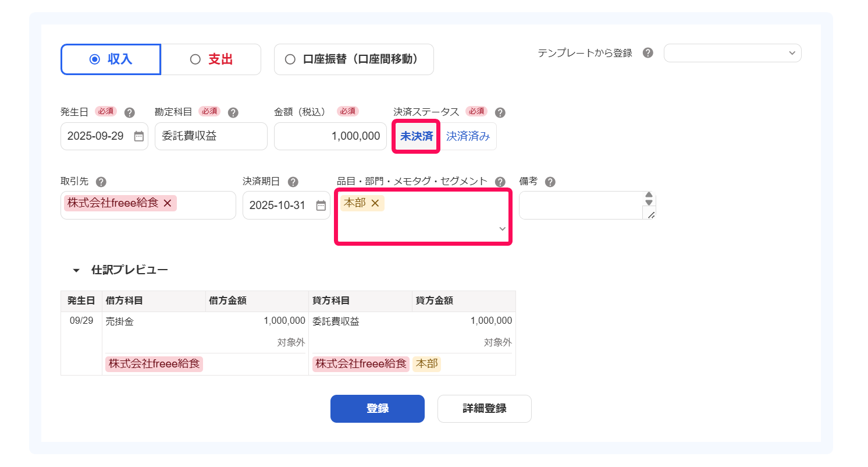Select the 支出 radio option
The height and width of the screenshot is (467, 868).
tap(211, 59)
